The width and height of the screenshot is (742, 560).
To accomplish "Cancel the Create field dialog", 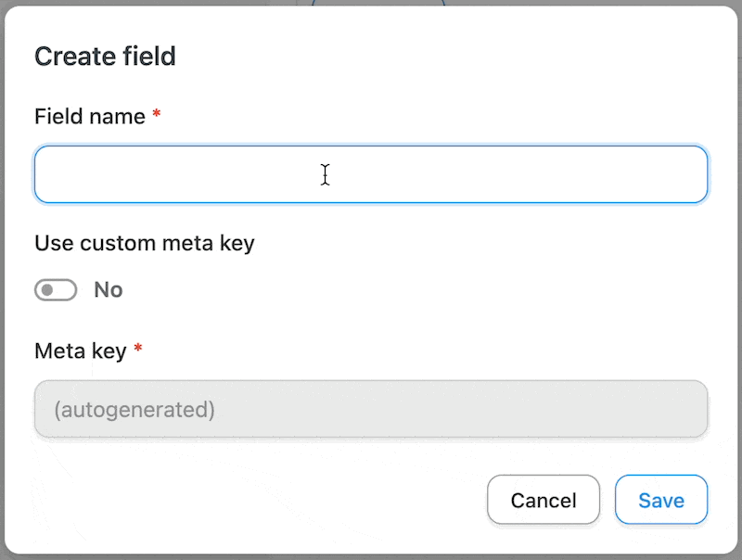I will 544,500.
